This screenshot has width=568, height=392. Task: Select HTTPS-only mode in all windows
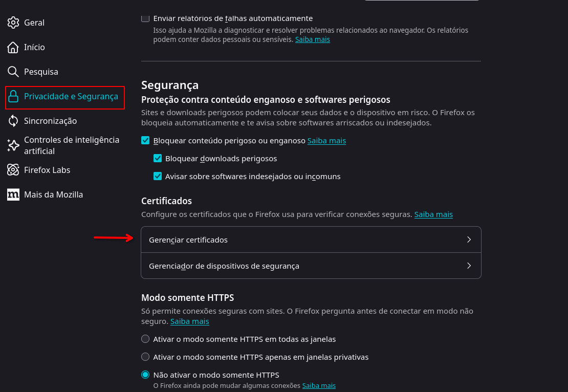(145, 339)
